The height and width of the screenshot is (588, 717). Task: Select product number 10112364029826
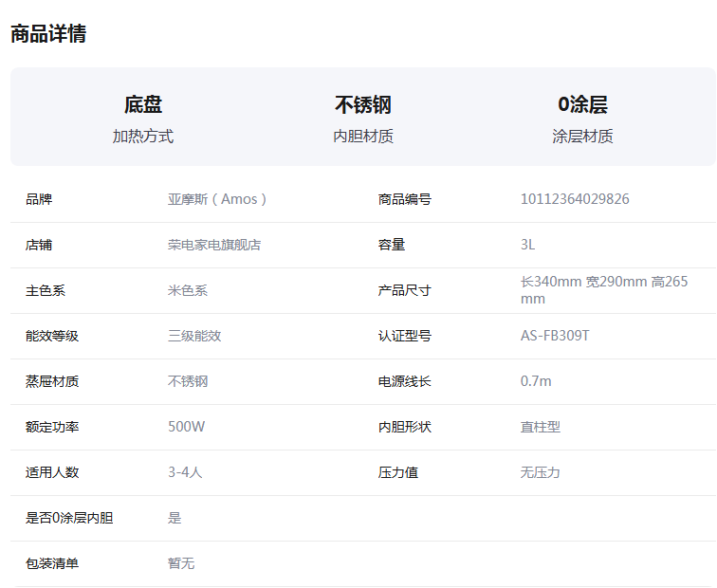575,199
